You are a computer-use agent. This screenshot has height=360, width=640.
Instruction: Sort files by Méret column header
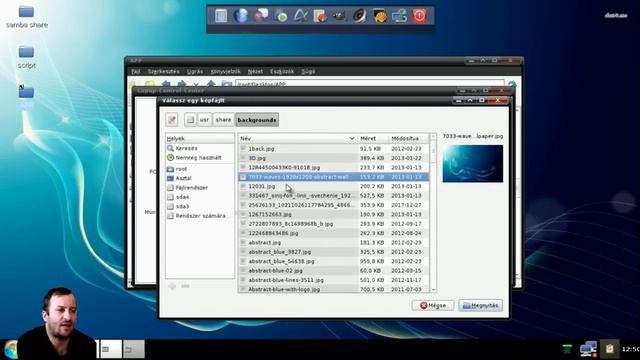(x=373, y=138)
